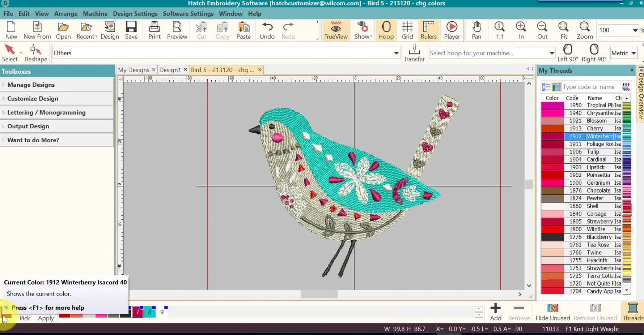Screen dimensions: 644x335
Task: Create a New blank design
Action: click(11, 30)
